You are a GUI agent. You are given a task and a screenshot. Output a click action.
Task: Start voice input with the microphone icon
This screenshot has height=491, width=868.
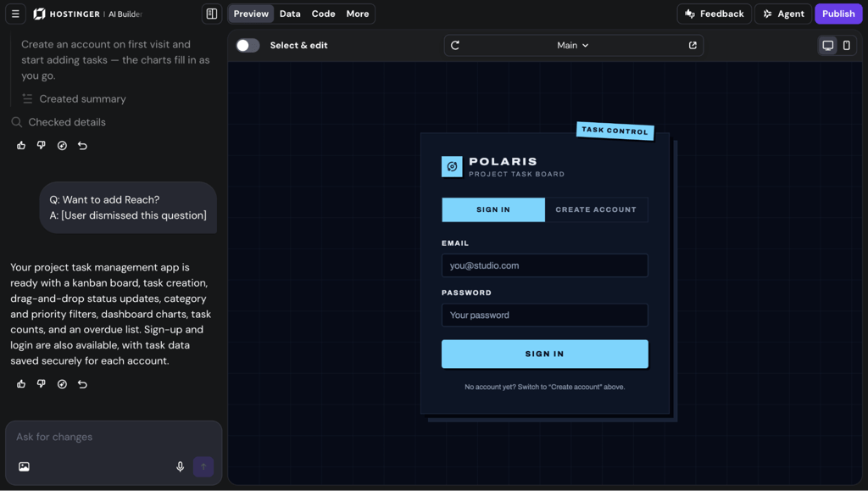click(180, 466)
